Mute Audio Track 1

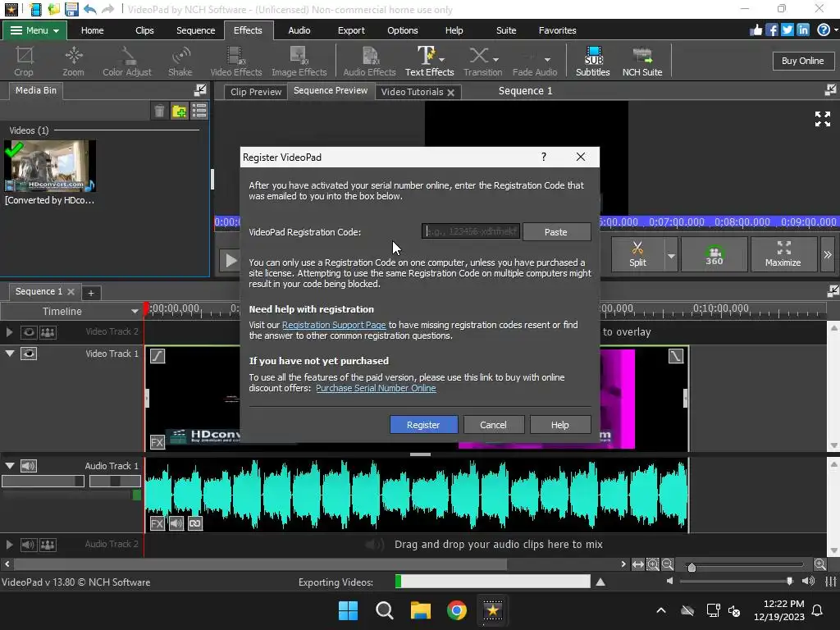[x=29, y=466]
